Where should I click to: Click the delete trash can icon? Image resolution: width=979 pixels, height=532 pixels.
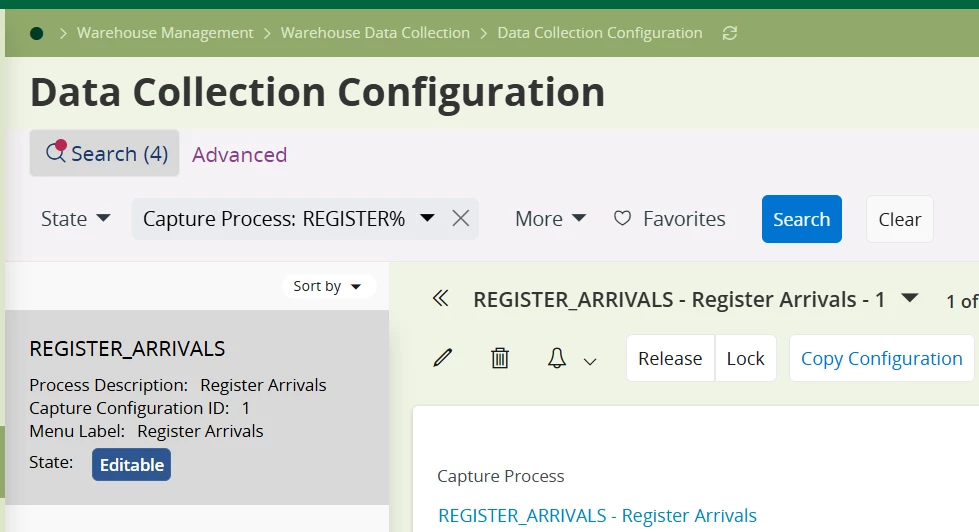pyautogui.click(x=500, y=358)
